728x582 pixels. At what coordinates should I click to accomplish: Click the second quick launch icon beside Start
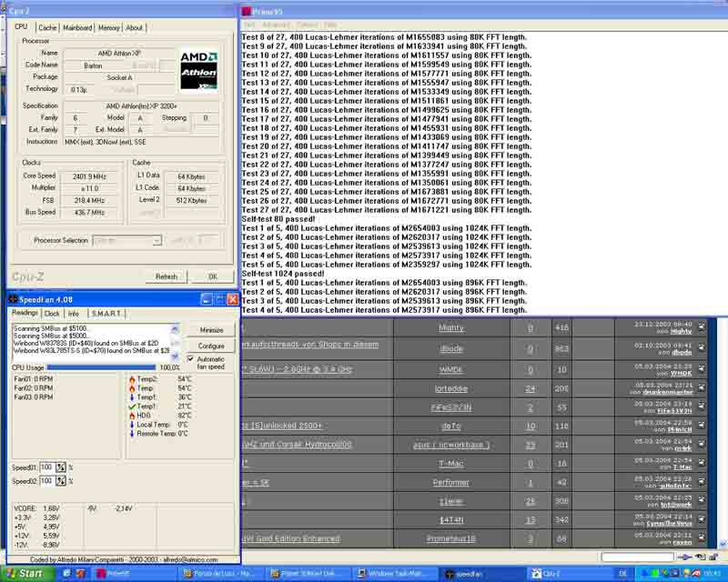pyautogui.click(x=81, y=574)
